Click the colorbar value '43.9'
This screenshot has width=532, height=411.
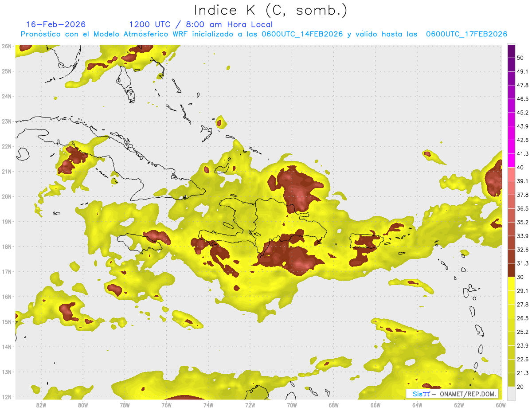coord(523,126)
